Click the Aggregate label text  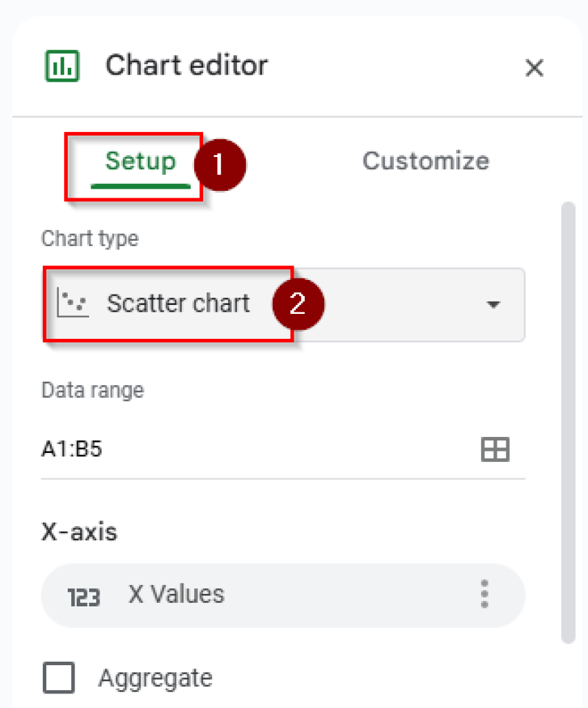(x=155, y=678)
